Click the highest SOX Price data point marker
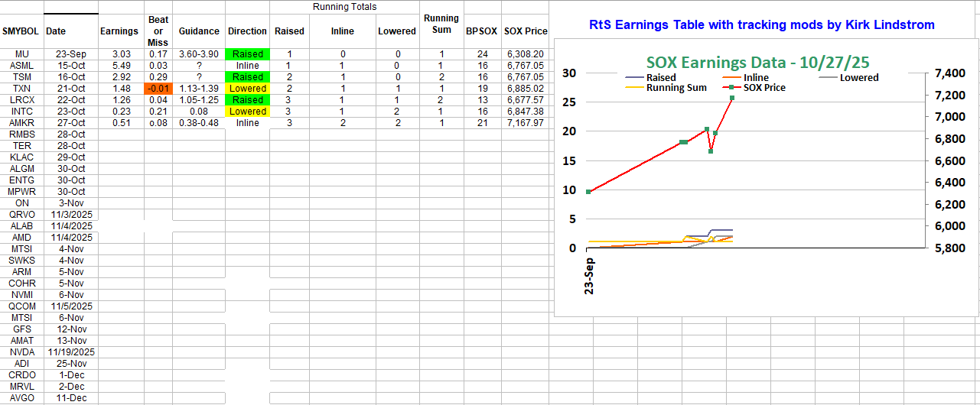 click(732, 98)
